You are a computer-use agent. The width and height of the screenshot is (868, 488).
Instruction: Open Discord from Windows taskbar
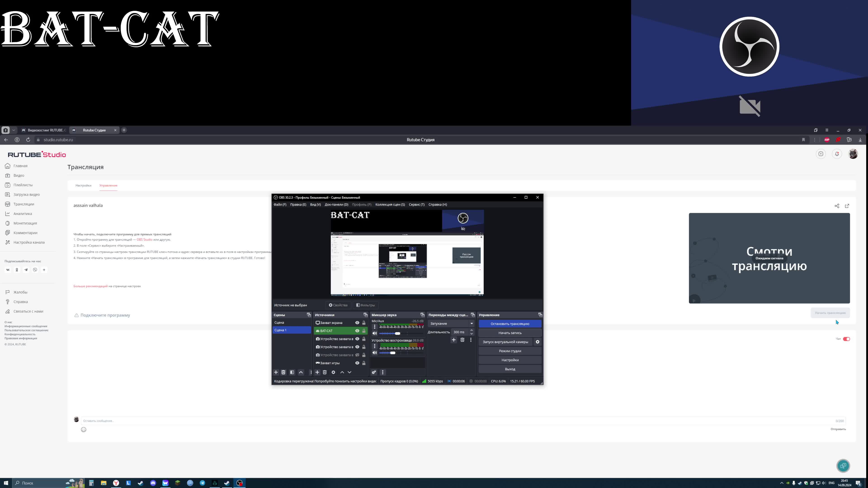point(153,483)
